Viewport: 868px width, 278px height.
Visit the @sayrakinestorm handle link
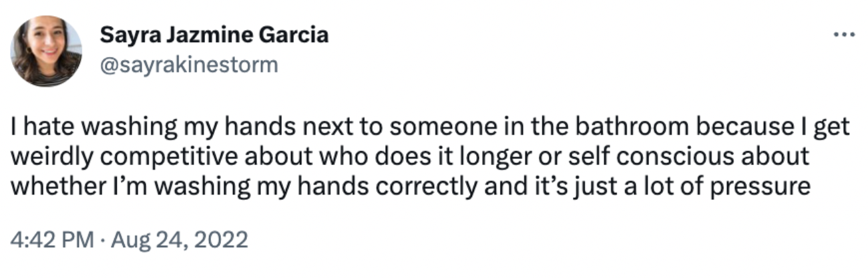(188, 65)
